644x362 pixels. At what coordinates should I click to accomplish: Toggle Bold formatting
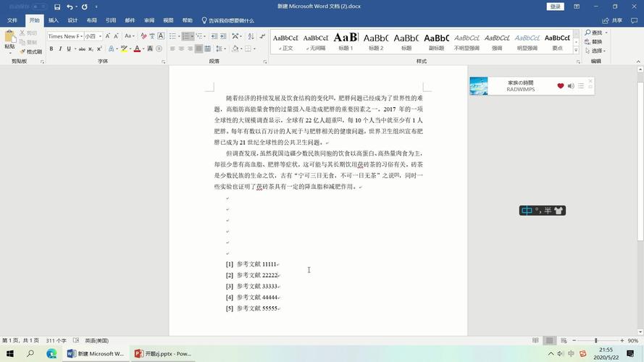[x=51, y=49]
